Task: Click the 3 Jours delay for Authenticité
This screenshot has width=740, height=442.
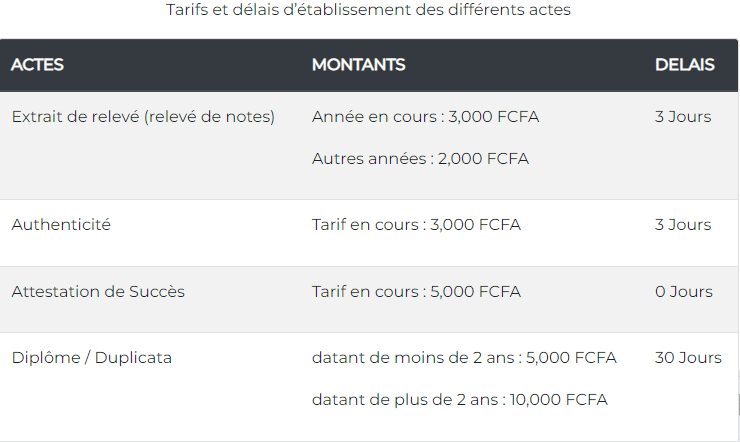Action: click(683, 225)
